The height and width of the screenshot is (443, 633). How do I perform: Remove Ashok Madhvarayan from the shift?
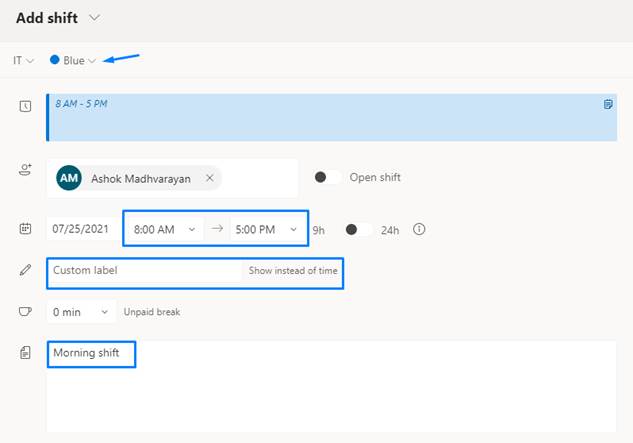coord(210,178)
